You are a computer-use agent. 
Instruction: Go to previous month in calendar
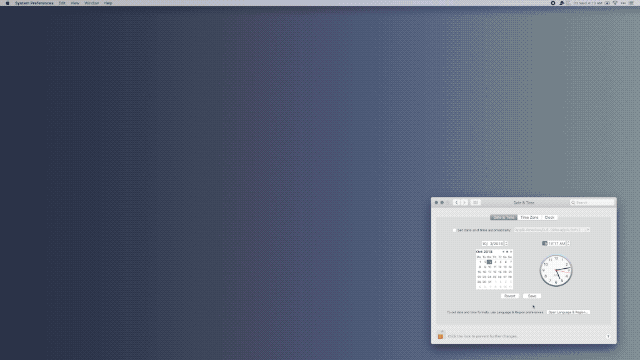pyautogui.click(x=503, y=252)
